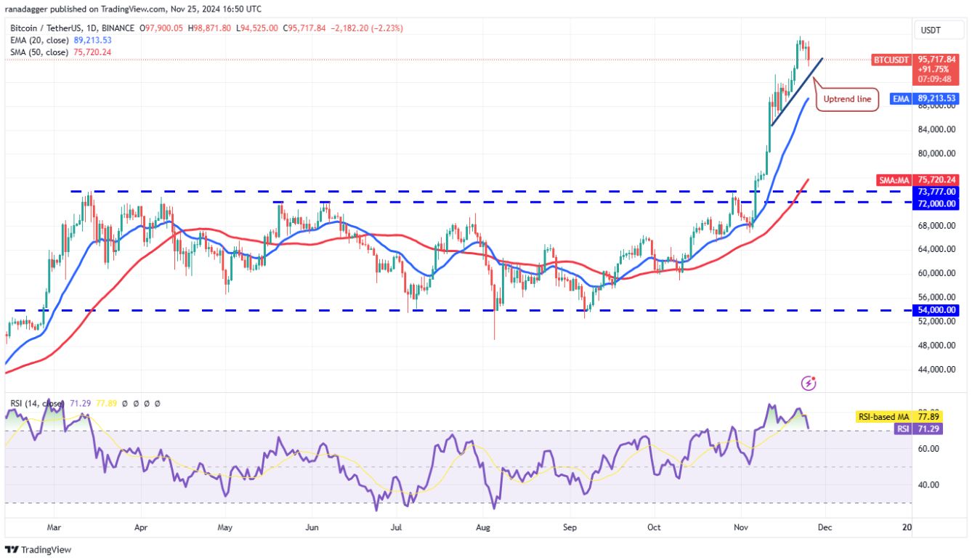972x560 pixels.
Task: Click the red BTCUSDT price badge on the scale
Action: coord(890,61)
